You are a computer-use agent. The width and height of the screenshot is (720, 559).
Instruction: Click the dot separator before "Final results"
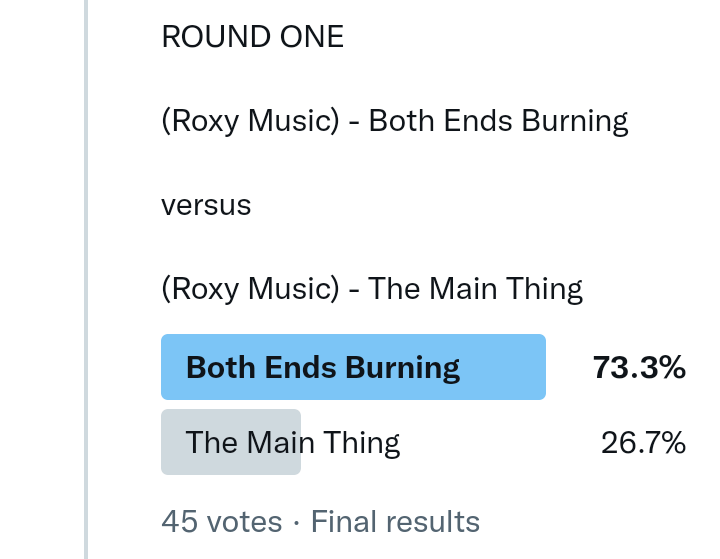[297, 522]
